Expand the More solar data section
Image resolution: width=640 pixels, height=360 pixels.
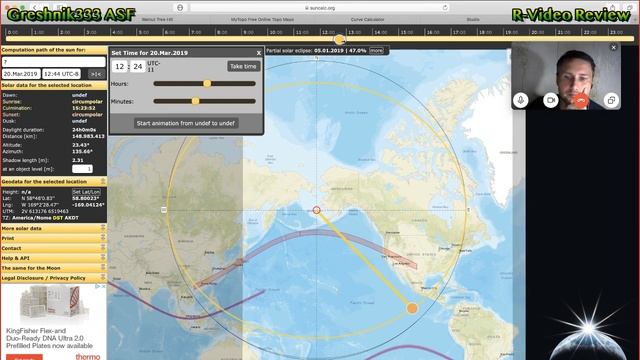pos(53,229)
